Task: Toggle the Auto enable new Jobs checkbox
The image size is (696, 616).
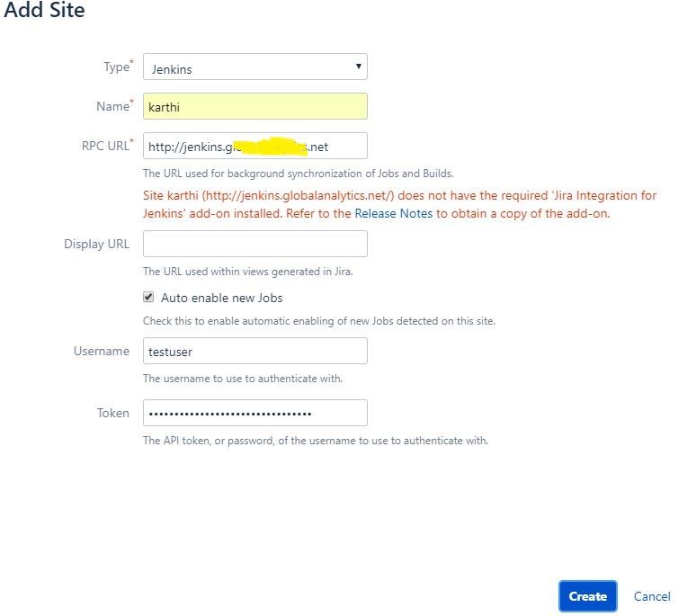Action: [x=148, y=297]
